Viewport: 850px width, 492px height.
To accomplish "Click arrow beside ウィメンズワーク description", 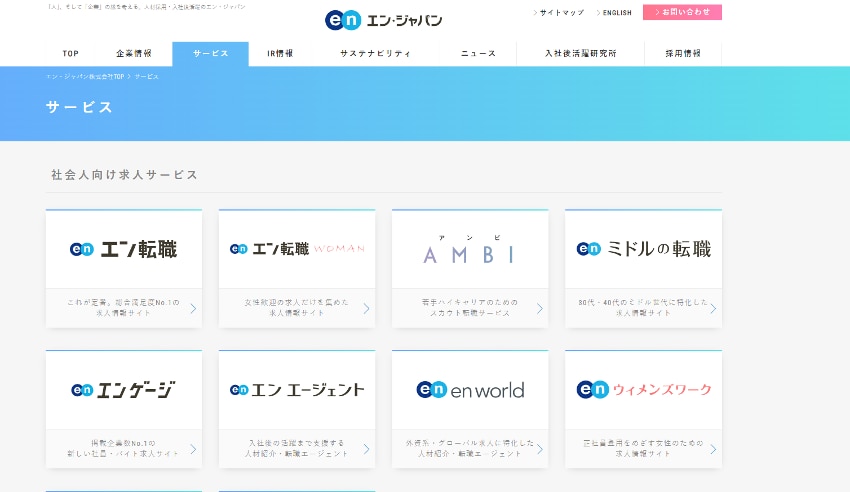I will pos(713,449).
